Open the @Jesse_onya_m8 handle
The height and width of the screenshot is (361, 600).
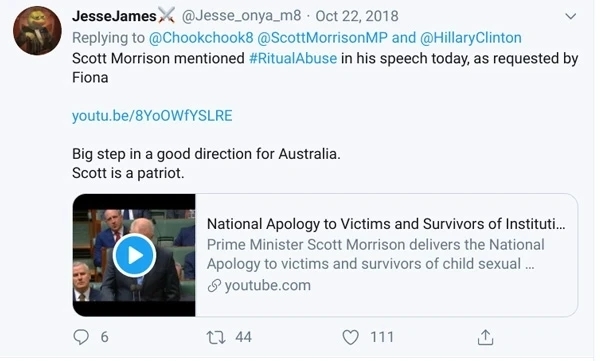pyautogui.click(x=241, y=16)
